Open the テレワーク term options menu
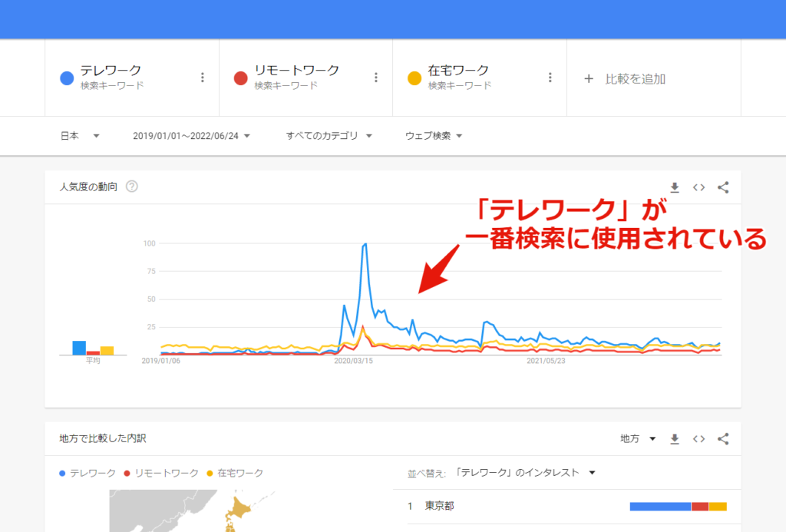The image size is (786, 532). (x=203, y=78)
